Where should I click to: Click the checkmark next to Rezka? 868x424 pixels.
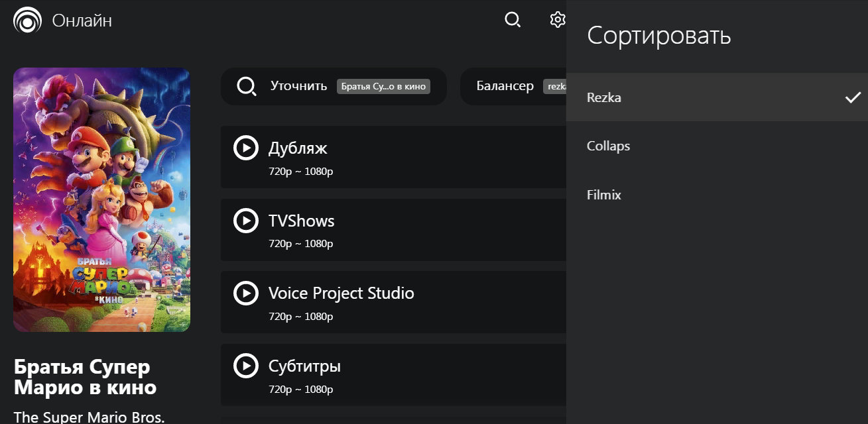(x=853, y=97)
